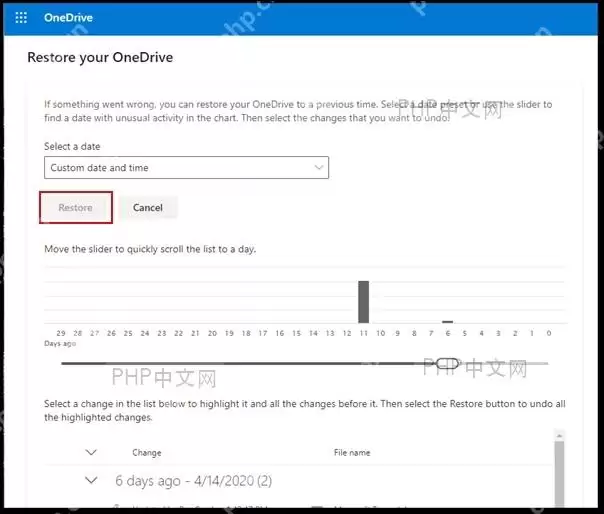Click the chevron in the Change header row

[91, 452]
